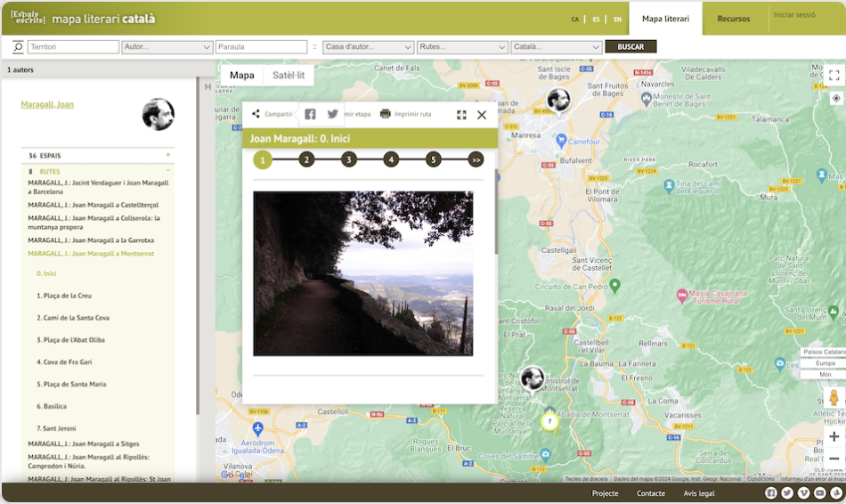Click the BUSCAR button
Image resolution: width=846 pixels, height=504 pixels.
pos(630,47)
